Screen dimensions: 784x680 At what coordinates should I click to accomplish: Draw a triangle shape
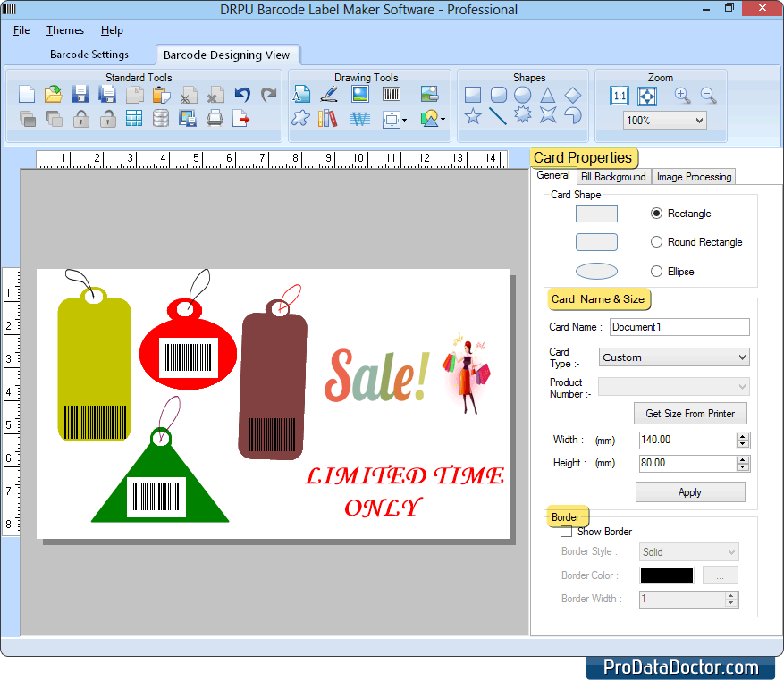[x=548, y=95]
